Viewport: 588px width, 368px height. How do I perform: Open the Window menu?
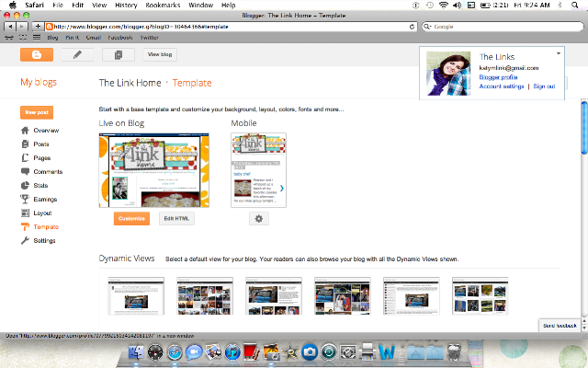click(200, 6)
